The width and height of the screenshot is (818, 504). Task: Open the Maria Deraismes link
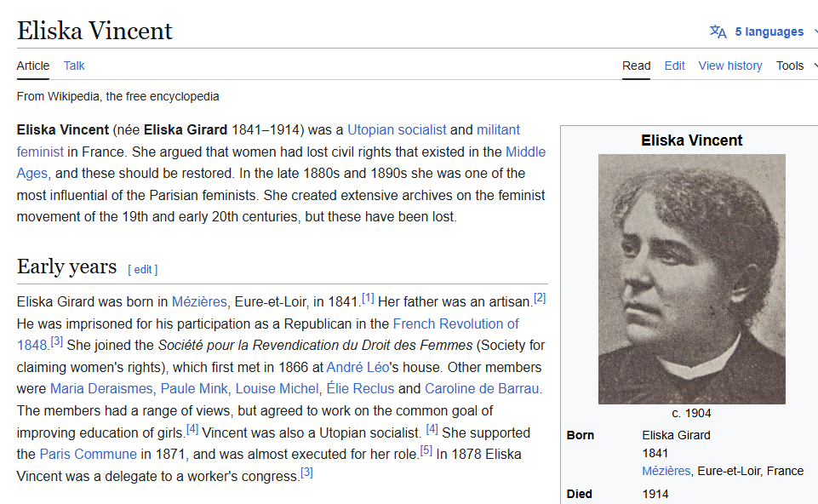point(101,389)
